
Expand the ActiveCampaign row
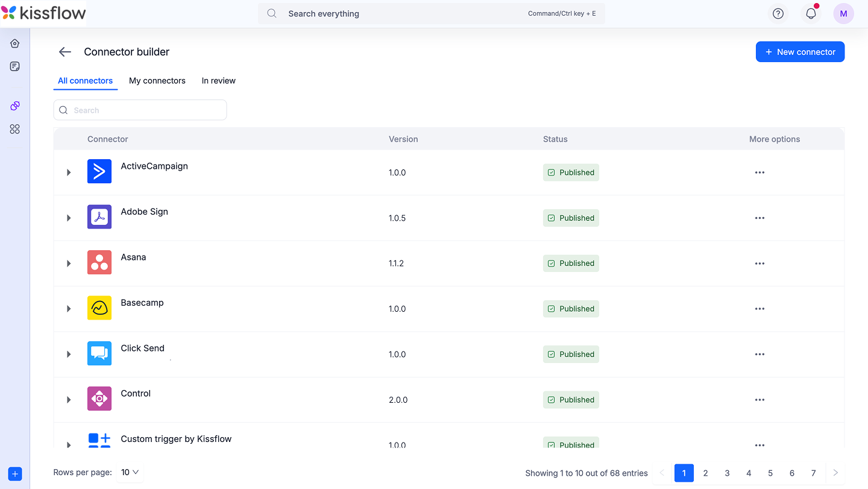click(x=69, y=172)
